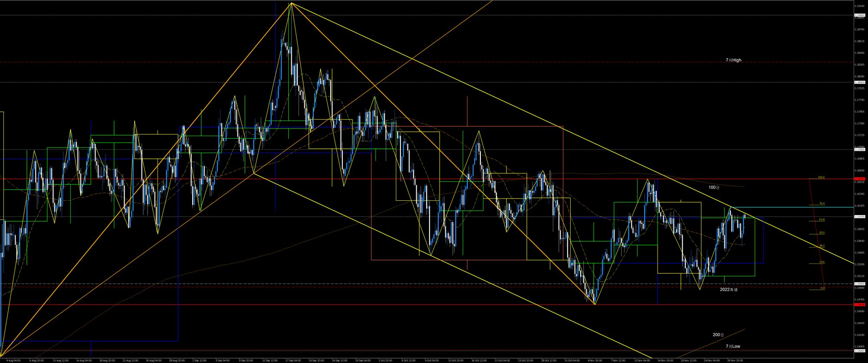Select the Fibonacci 100.0 level label
The image size is (868, 363).
(x=821, y=177)
